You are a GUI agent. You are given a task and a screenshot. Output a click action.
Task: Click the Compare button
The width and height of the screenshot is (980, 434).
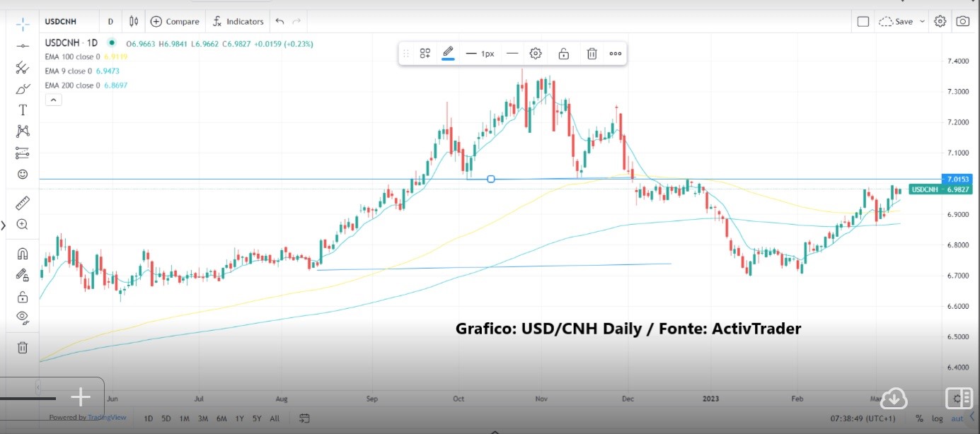175,21
